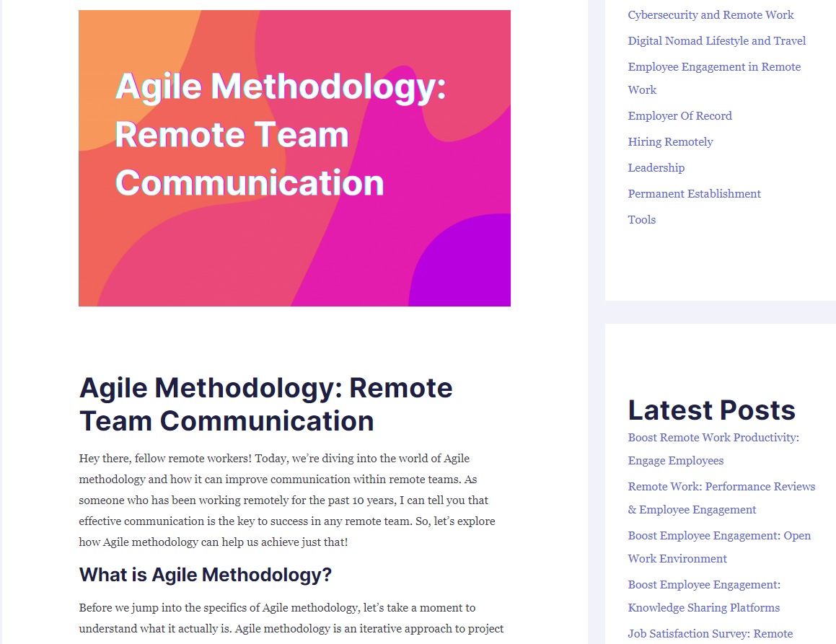The image size is (836, 644).
Task: Click the title text inside the featured banner
Action: click(280, 135)
